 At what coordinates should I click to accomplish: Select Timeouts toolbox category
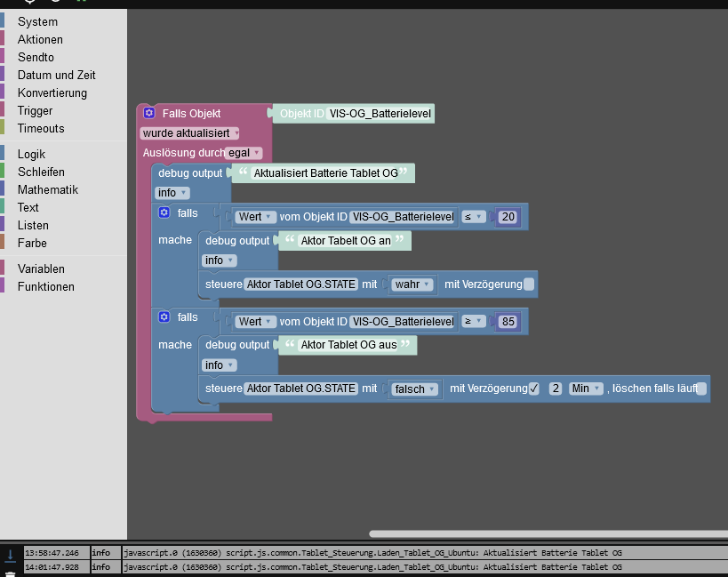point(41,128)
